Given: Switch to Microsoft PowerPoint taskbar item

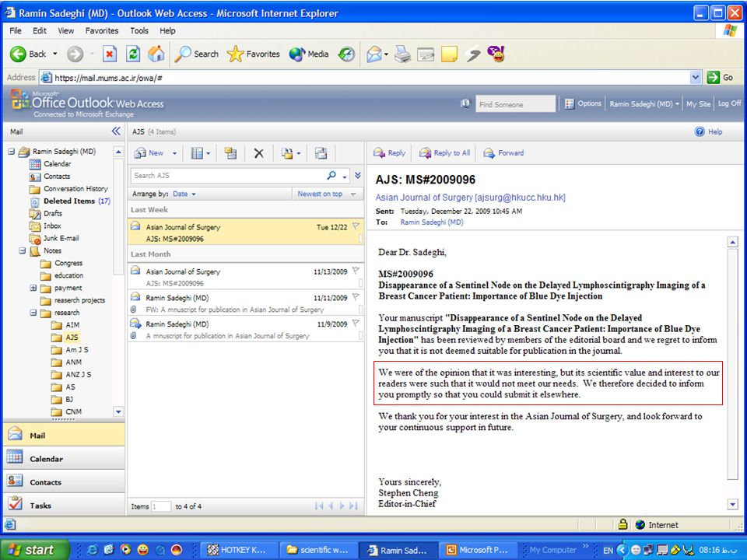Looking at the screenshot, I should (478, 550).
